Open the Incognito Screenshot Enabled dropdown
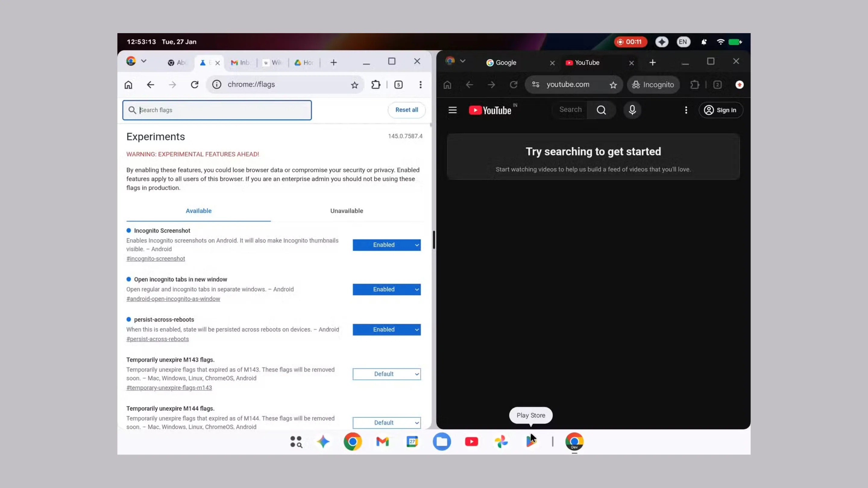868x488 pixels. coord(386,245)
